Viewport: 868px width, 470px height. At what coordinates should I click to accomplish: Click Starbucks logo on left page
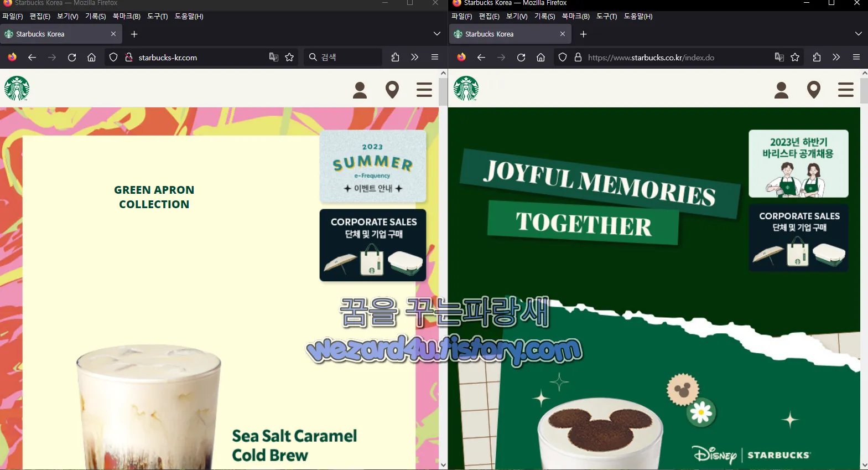coord(17,89)
